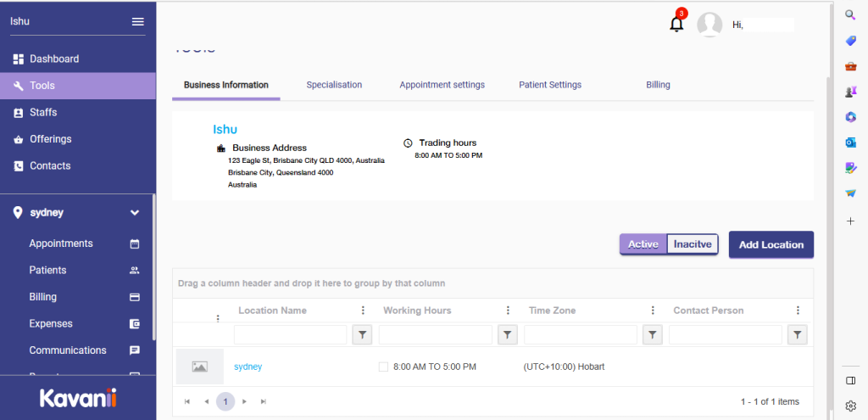Click the filter icon for Contact Person column
Screen dimensions: 868x420
(797, 335)
